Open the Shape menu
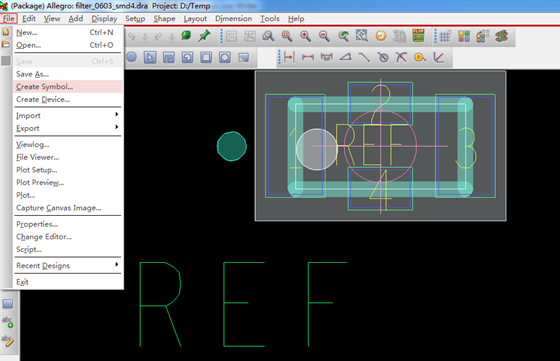Viewport: 560px width, 361px height. point(164,19)
